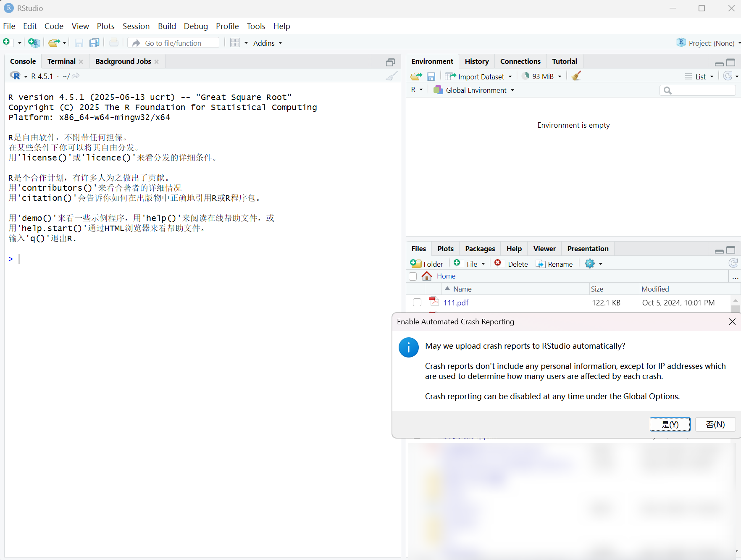Tick the select-all checkbox beside Home

point(413,276)
